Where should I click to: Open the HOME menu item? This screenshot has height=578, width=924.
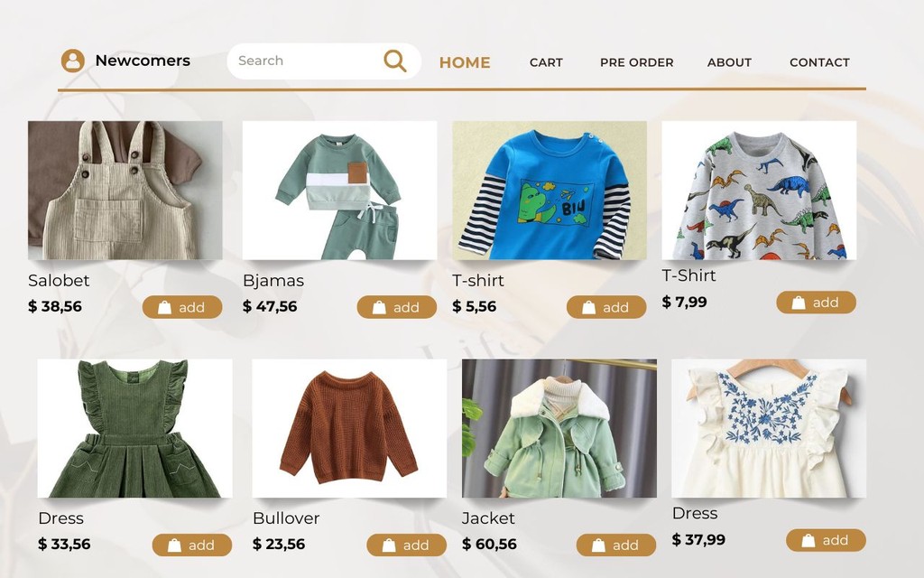coord(465,62)
